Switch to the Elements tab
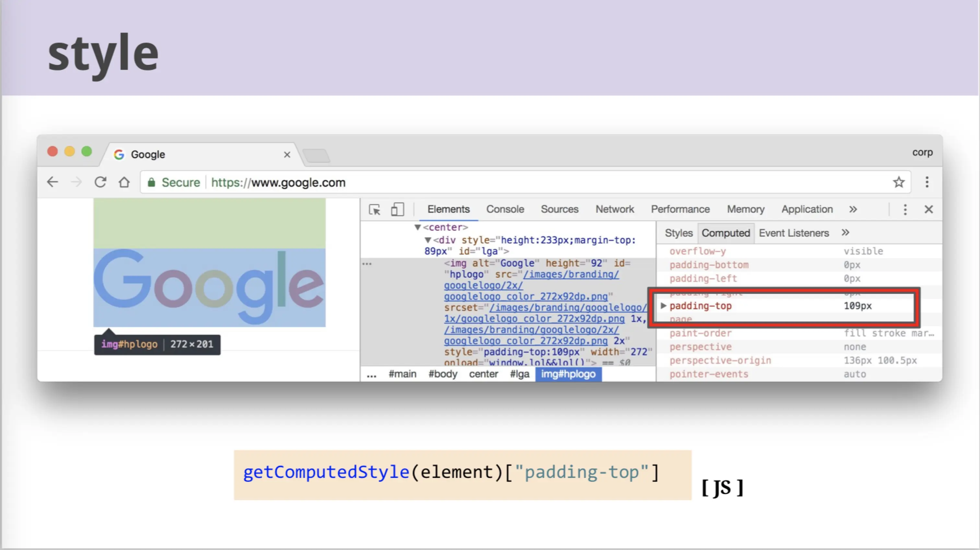The width and height of the screenshot is (980, 550). pyautogui.click(x=449, y=209)
